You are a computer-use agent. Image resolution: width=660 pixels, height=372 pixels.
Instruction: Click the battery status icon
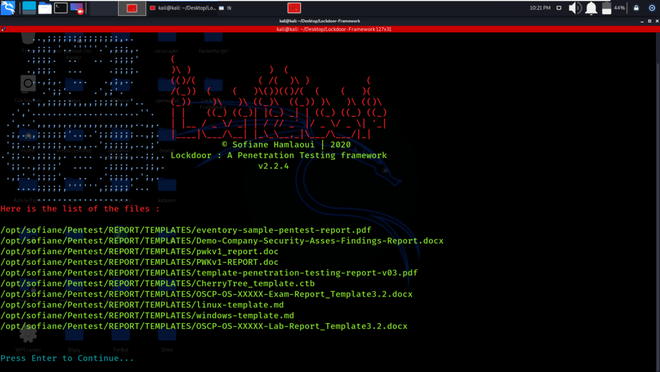607,8
